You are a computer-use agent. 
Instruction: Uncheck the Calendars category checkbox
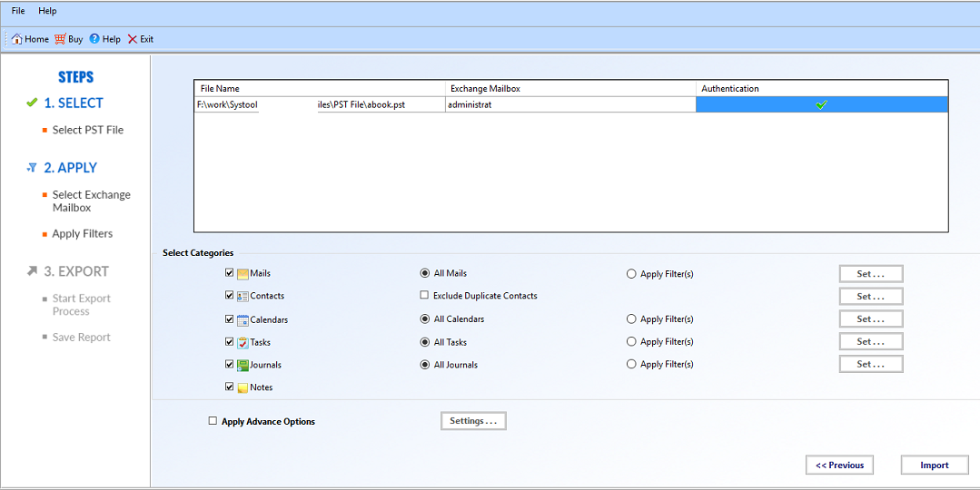[230, 319]
